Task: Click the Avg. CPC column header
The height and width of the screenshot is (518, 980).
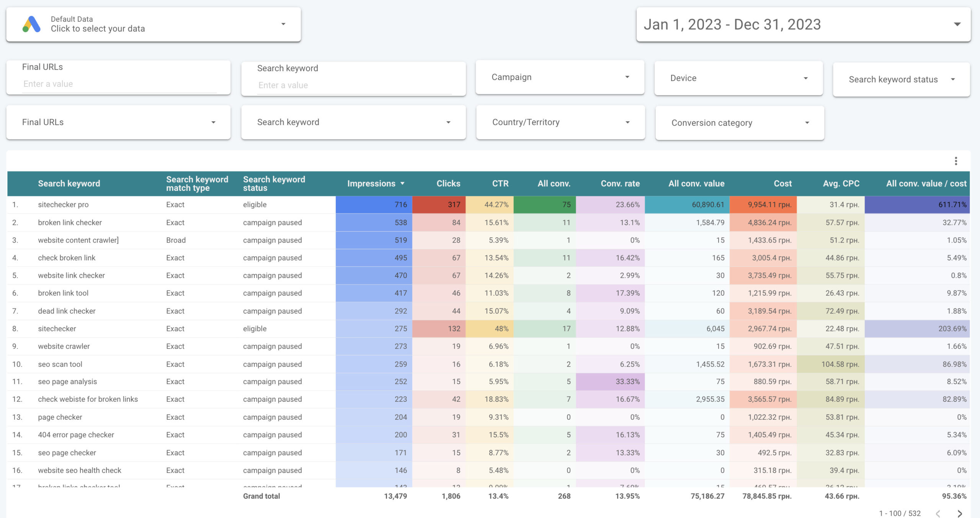Action: click(841, 184)
